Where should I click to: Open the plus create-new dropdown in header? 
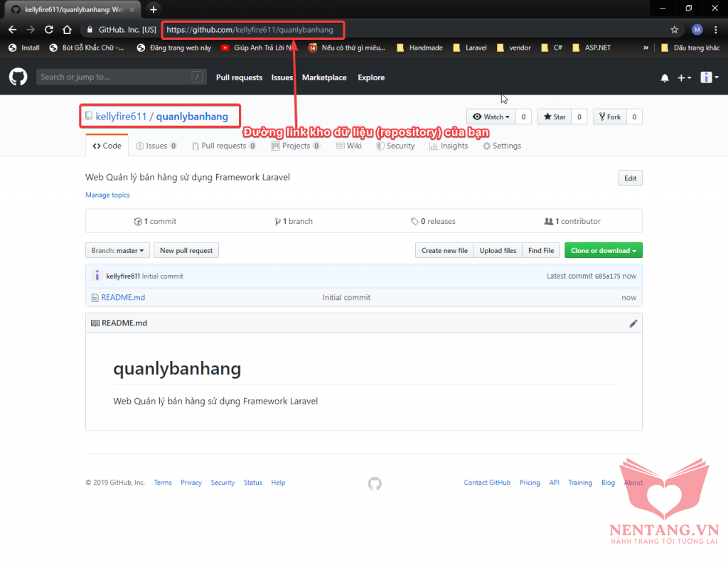tap(683, 77)
